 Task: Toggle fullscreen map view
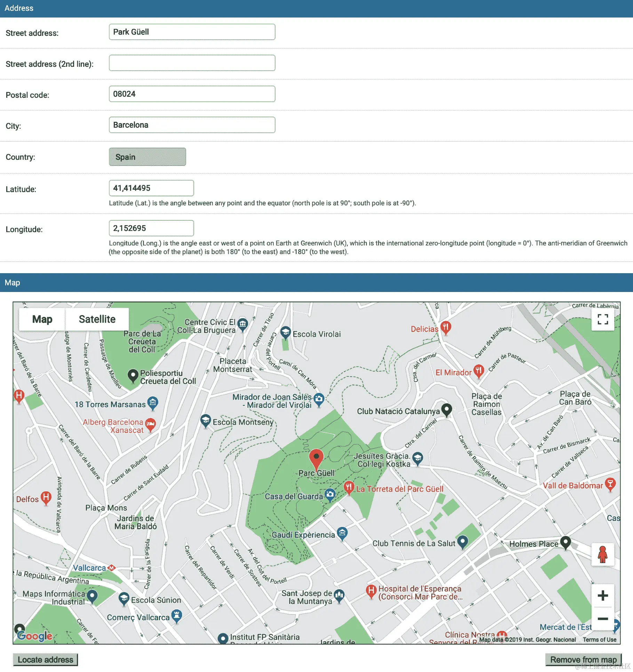tap(602, 319)
